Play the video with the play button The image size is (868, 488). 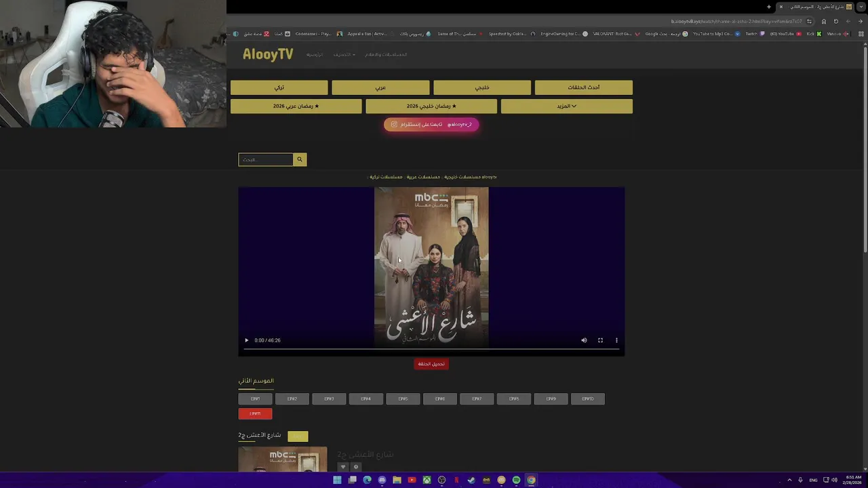(x=247, y=340)
